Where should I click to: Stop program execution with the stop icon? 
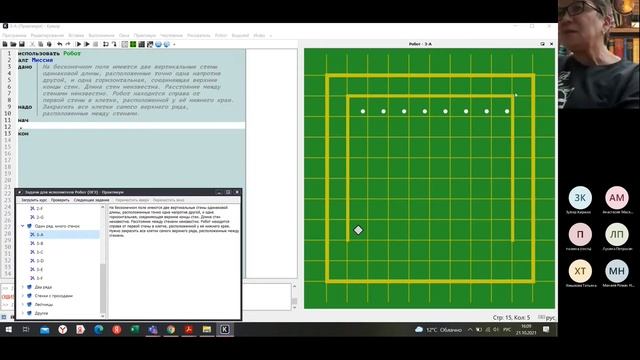point(96,44)
